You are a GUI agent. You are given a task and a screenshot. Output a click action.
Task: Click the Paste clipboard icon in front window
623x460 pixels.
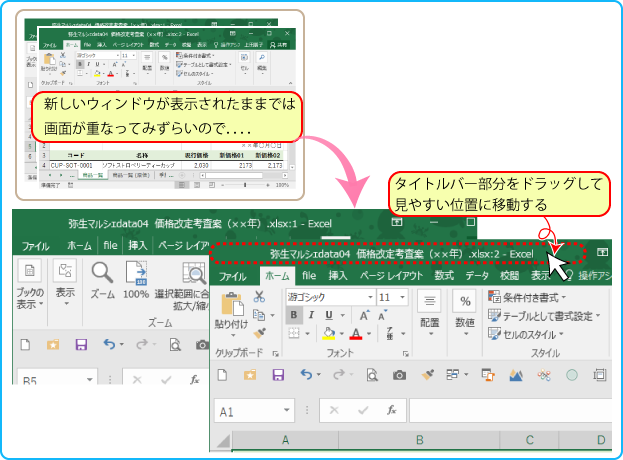[232, 305]
